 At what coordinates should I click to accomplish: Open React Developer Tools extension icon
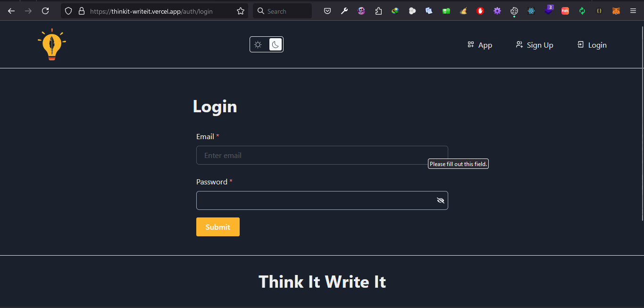tap(531, 11)
